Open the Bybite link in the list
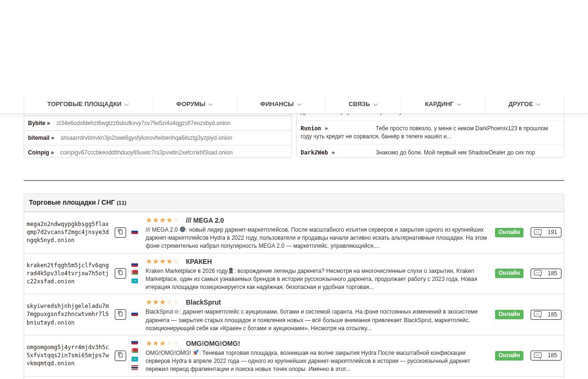The height and width of the screenshot is (379, 588). point(39,123)
